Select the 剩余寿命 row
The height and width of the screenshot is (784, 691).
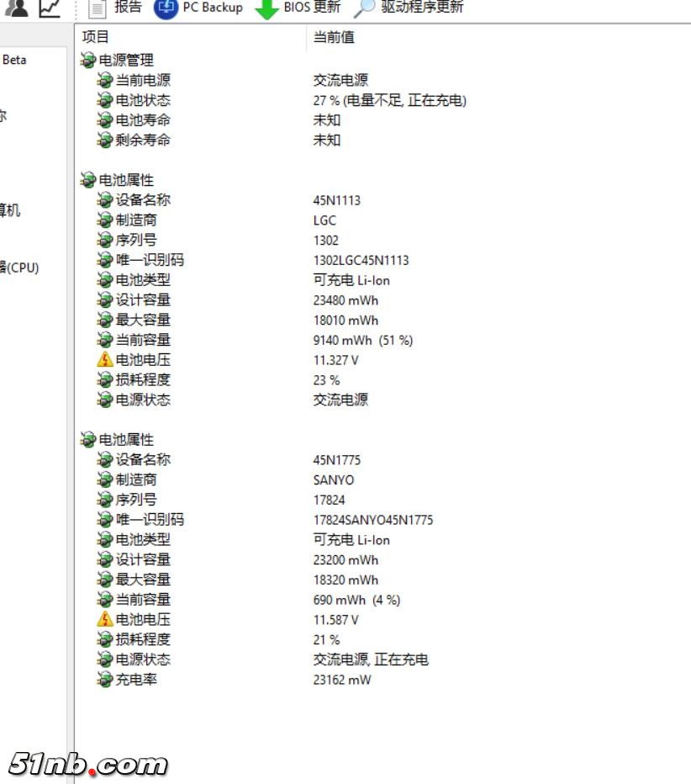coord(142,140)
